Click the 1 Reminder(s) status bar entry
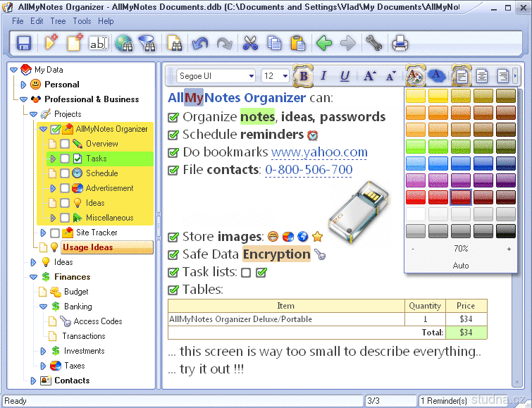 [444, 401]
